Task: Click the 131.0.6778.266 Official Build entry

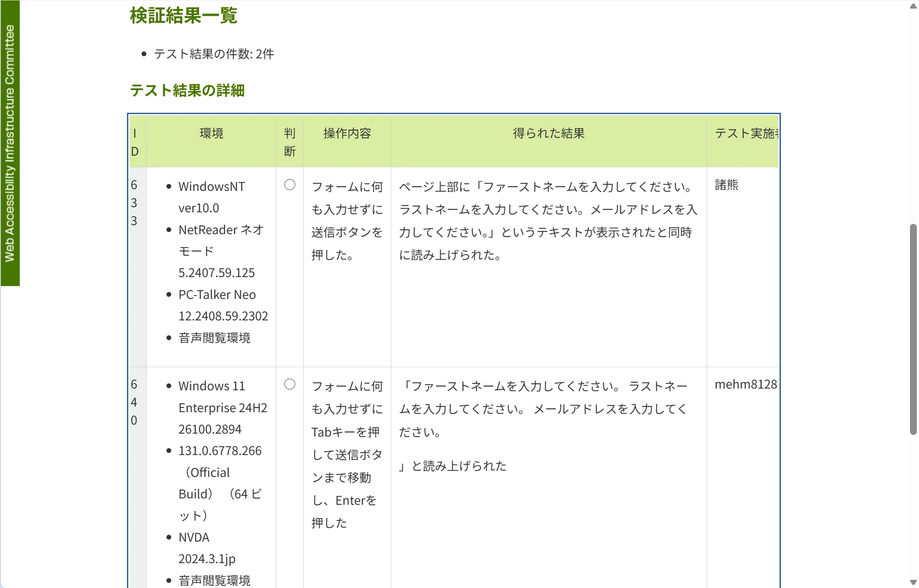Action: [220, 483]
